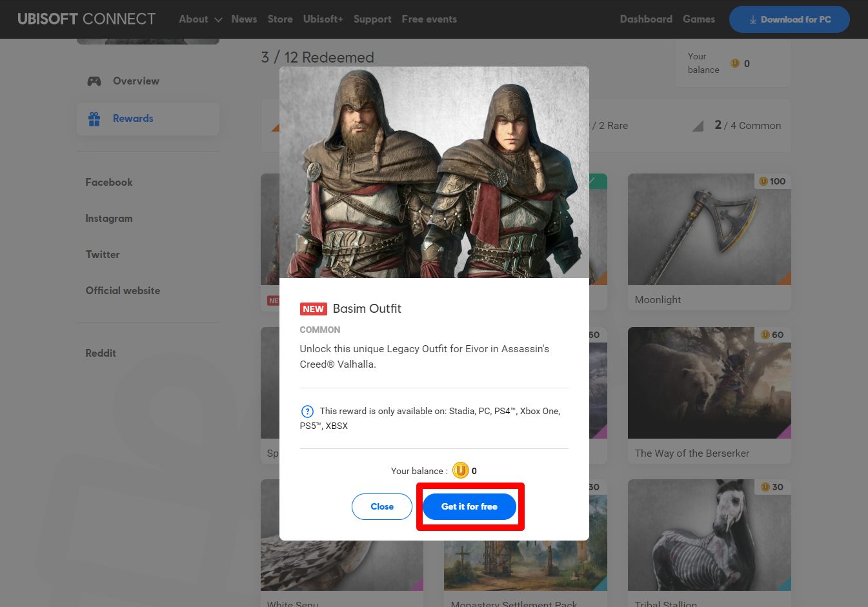This screenshot has height=607, width=868.
Task: Click the download arrow icon in button
Action: 753,20
